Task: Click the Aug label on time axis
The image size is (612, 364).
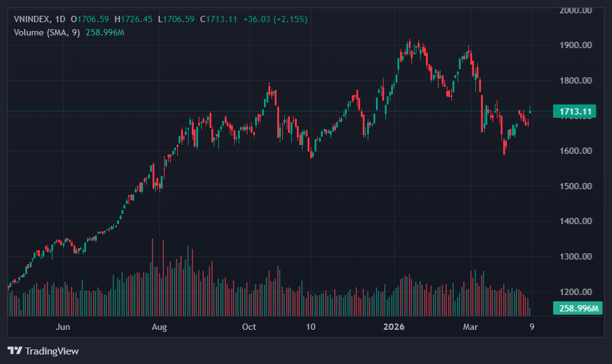Action: pyautogui.click(x=159, y=327)
